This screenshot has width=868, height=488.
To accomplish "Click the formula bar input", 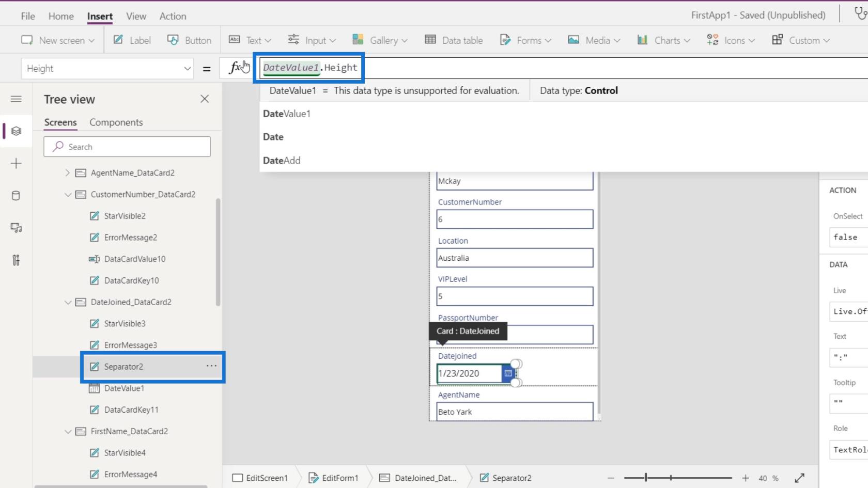I will (563, 68).
